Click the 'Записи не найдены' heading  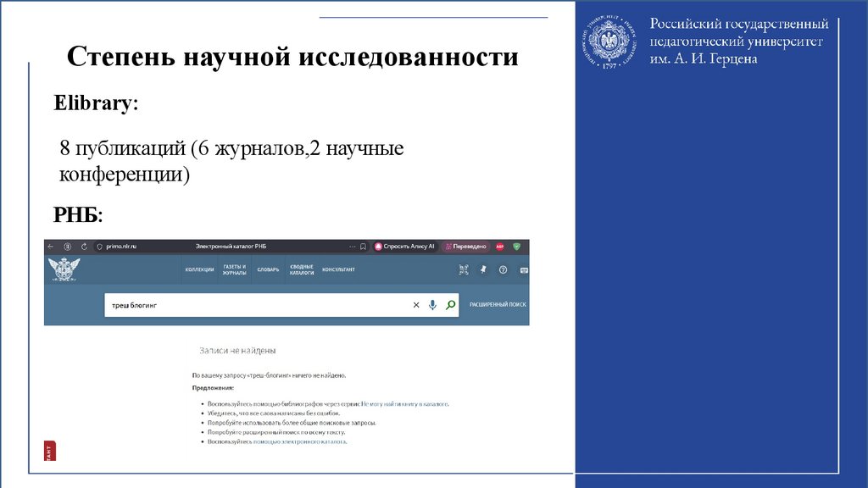click(237, 350)
